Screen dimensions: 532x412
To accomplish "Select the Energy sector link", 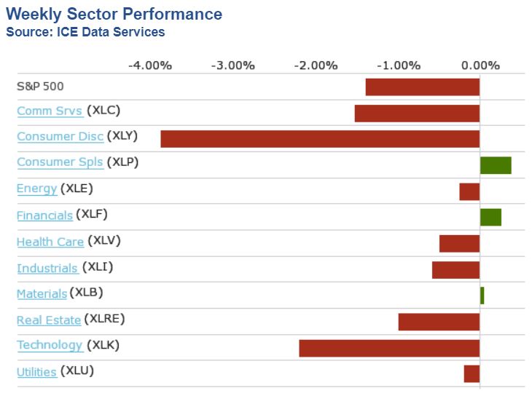I will [x=36, y=189].
